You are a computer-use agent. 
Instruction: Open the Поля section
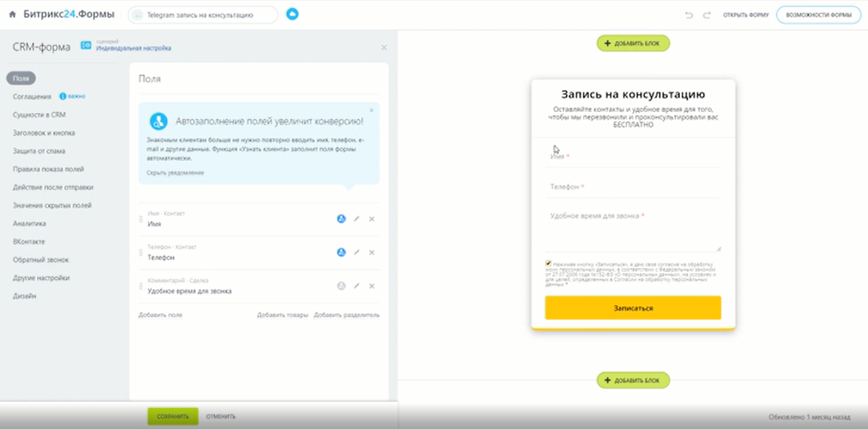tap(21, 78)
